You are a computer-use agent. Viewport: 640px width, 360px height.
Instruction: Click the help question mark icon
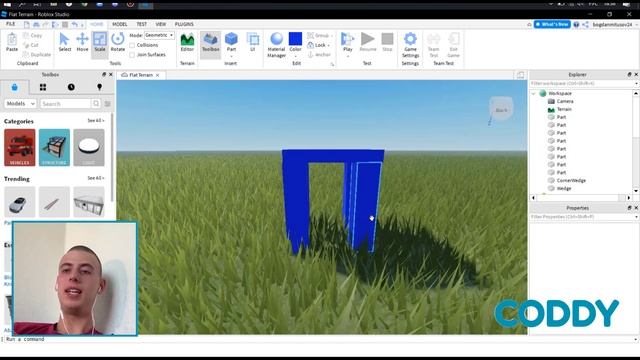pyautogui.click(x=576, y=24)
